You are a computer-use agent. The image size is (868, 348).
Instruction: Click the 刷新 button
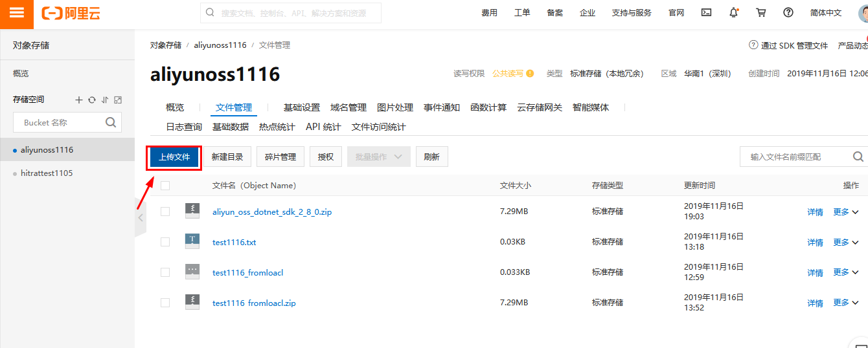click(x=431, y=157)
